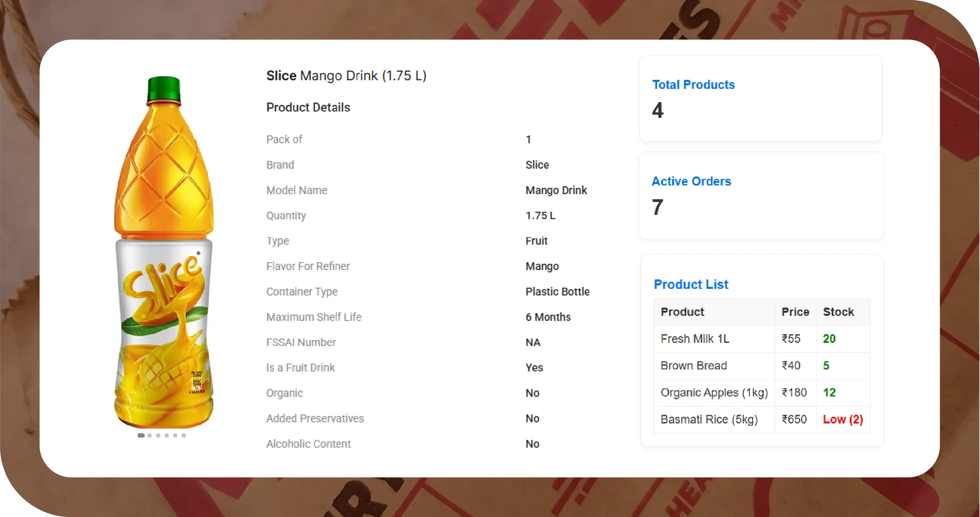Viewport: 980px width, 517px height.
Task: Select the Fresh Milk 1L row
Action: point(695,339)
